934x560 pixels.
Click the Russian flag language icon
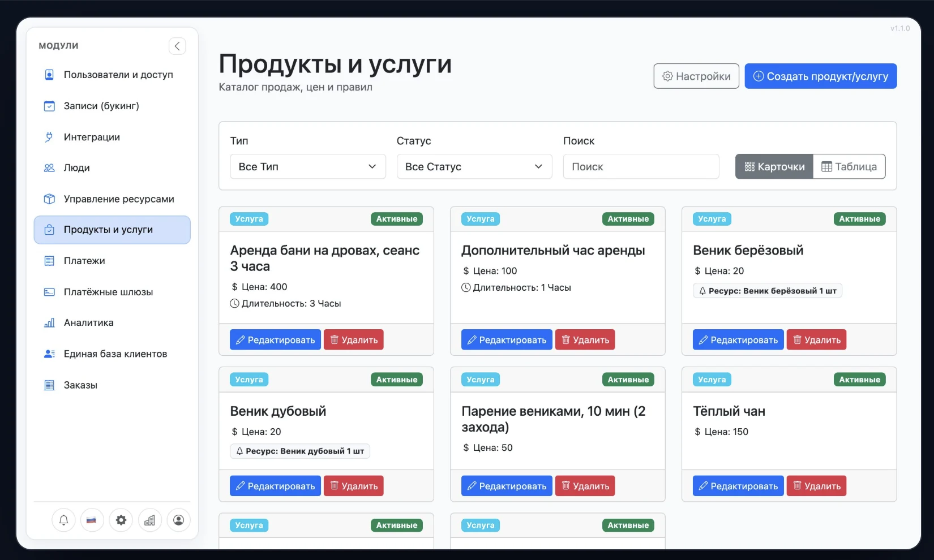pos(92,520)
